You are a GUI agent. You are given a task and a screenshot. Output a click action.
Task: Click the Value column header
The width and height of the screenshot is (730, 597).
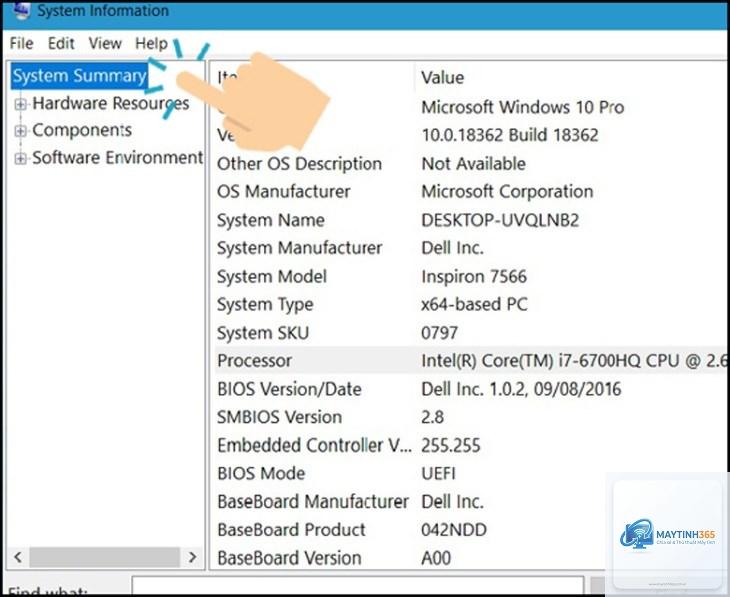coord(442,78)
